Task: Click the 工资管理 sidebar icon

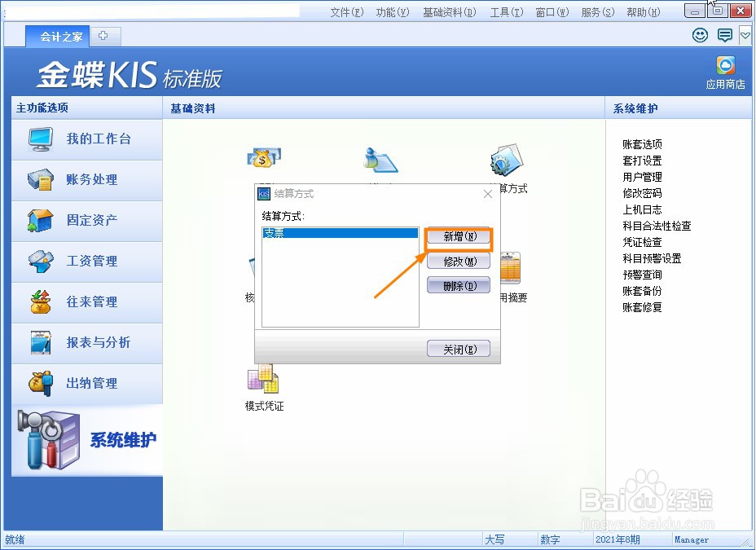Action: pos(41,262)
